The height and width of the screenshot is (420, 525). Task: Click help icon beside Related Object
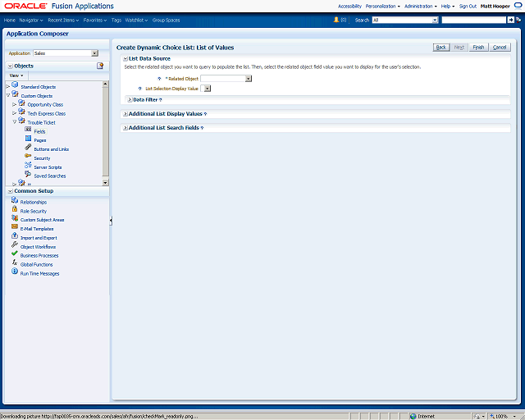click(x=159, y=79)
